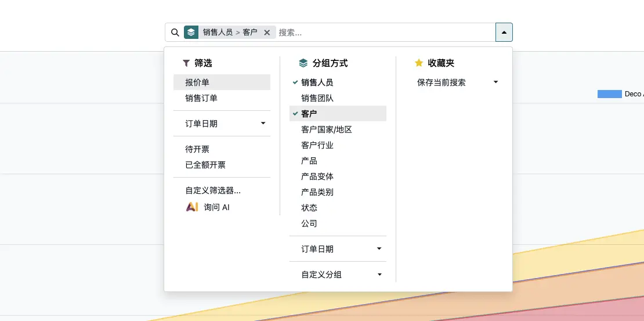Uncheck grouping by 客户
The width and height of the screenshot is (644, 321).
coord(338,113)
